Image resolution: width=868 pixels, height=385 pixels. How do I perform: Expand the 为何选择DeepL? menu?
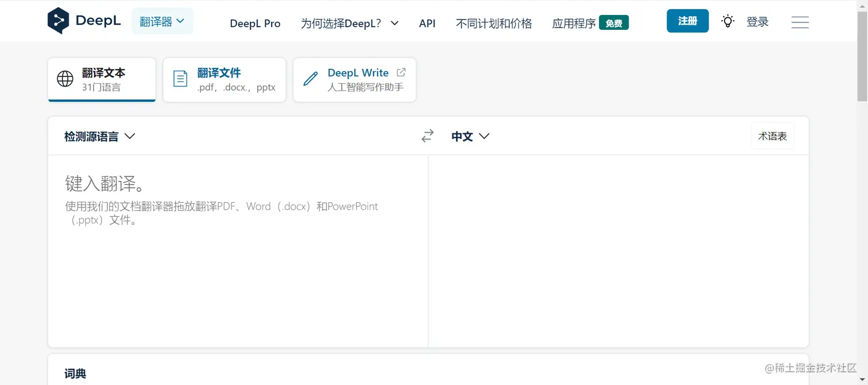350,24
